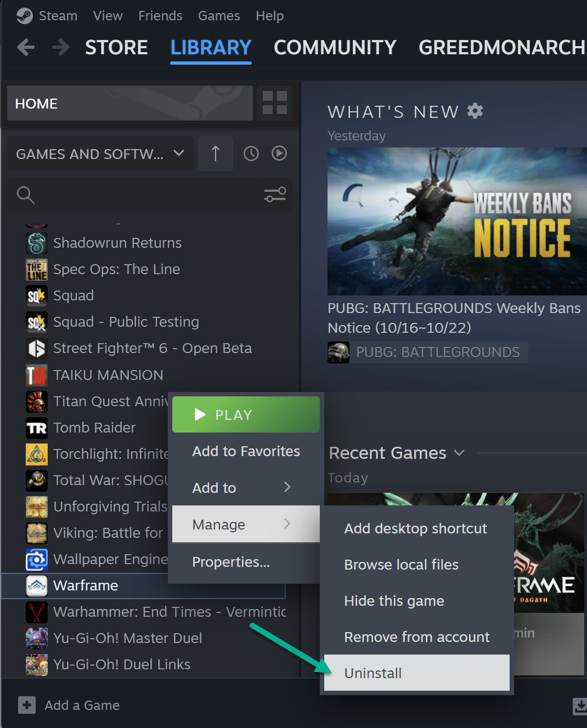
Task: Click the green PLAY button
Action: pos(246,414)
